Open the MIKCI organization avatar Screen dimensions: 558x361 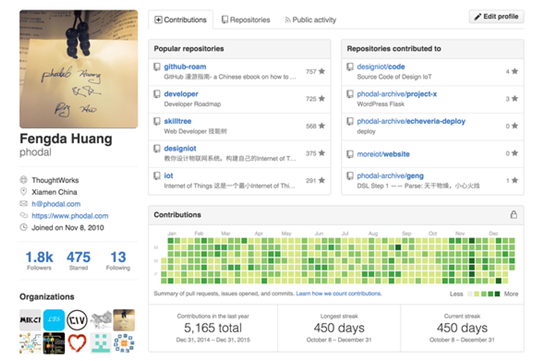[30, 320]
